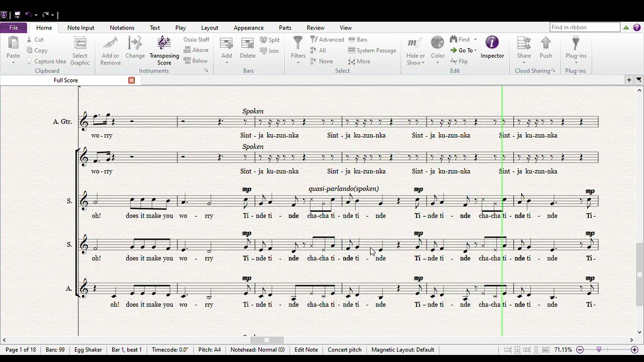Open the Filters dropdown arrow
This screenshot has height=362, width=644.
tap(298, 63)
